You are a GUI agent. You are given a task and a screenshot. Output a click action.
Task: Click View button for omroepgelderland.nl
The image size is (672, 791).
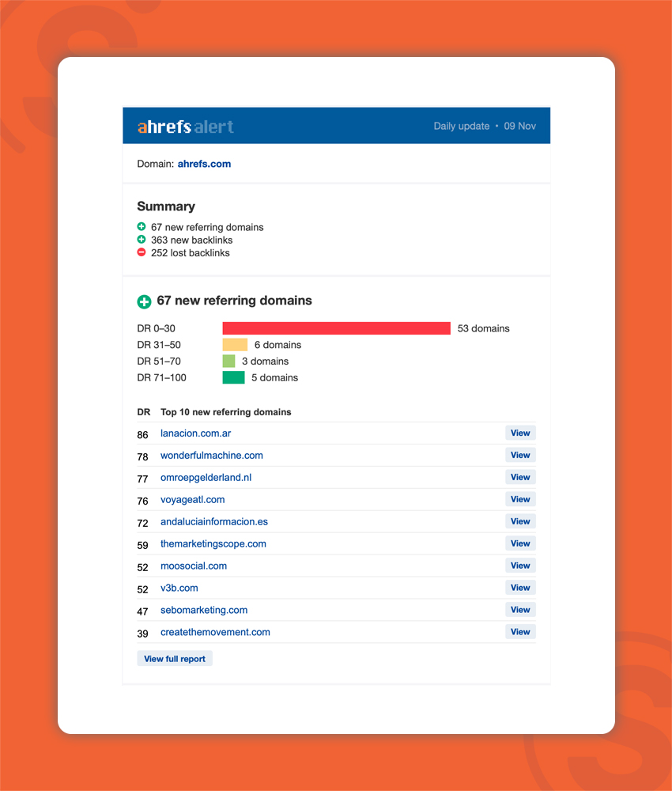coord(520,477)
